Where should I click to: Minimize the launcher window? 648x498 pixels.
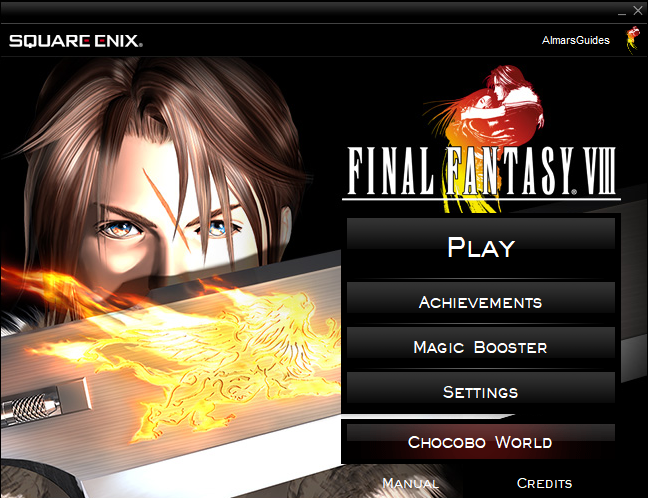pos(622,12)
